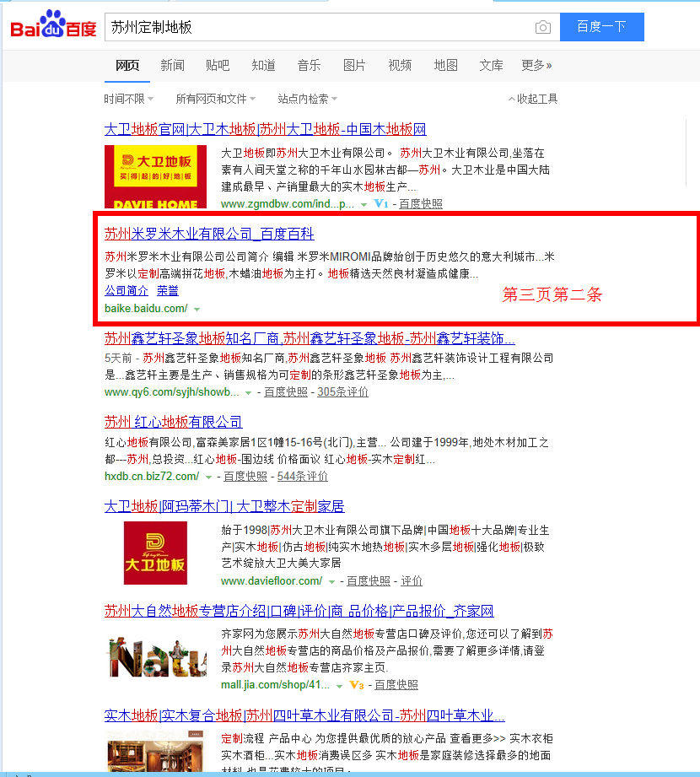Expand arrow next to baike.baidu.com URL
Screen dimensions: 700x777
[197, 310]
